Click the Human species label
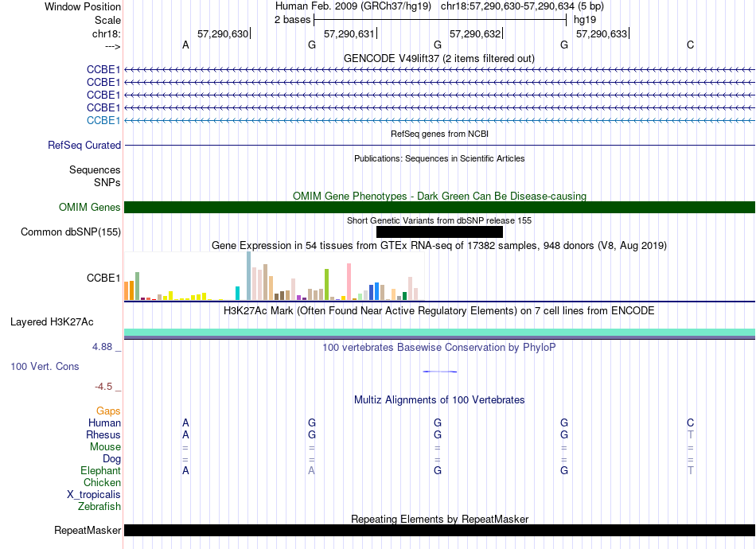 click(104, 422)
